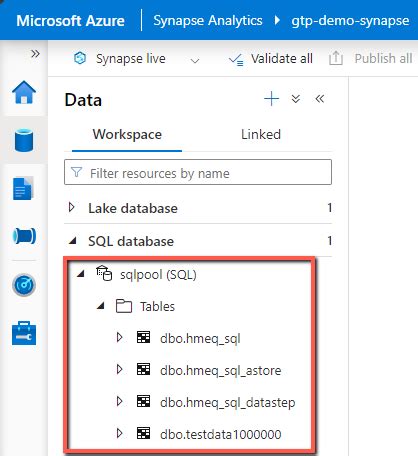Click the Tables folder icon
Viewport: 418px width, 456px height.
pyautogui.click(x=124, y=306)
